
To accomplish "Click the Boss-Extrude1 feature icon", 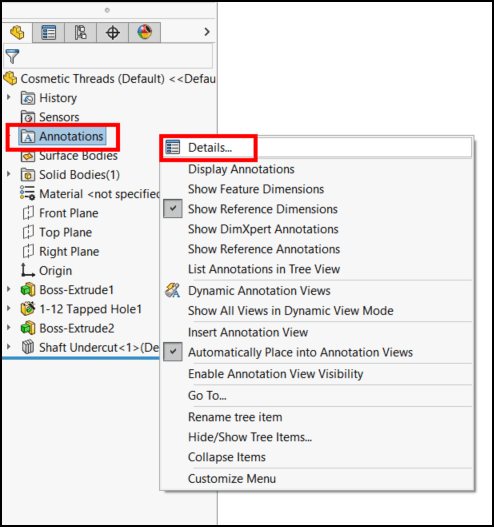I will click(28, 290).
